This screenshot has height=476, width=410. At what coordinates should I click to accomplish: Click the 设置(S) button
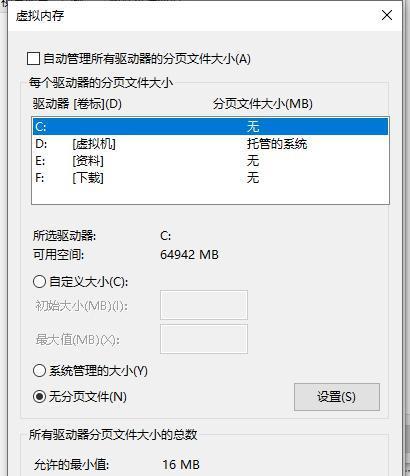[337, 397]
